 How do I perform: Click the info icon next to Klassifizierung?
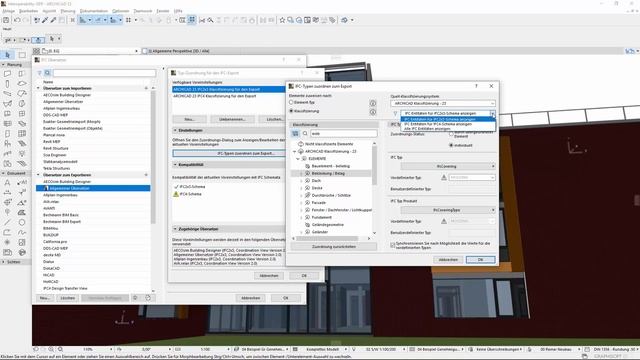point(373,111)
